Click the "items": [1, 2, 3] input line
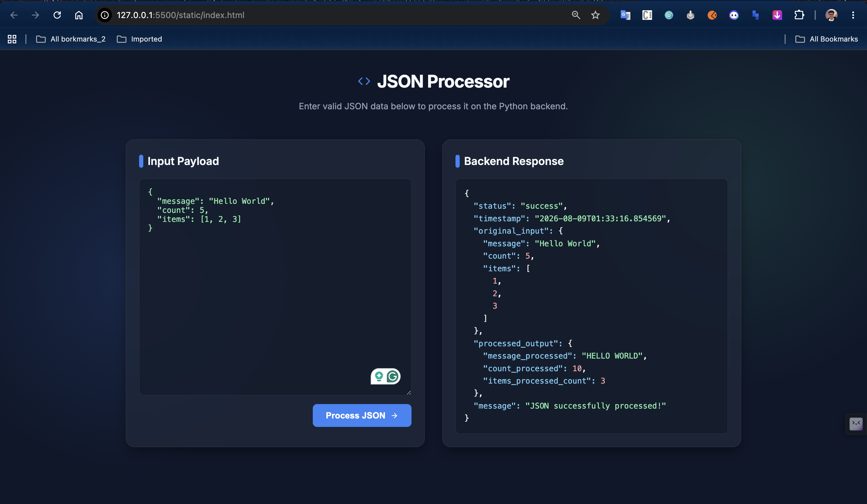Viewport: 867px width, 504px height. 199,219
